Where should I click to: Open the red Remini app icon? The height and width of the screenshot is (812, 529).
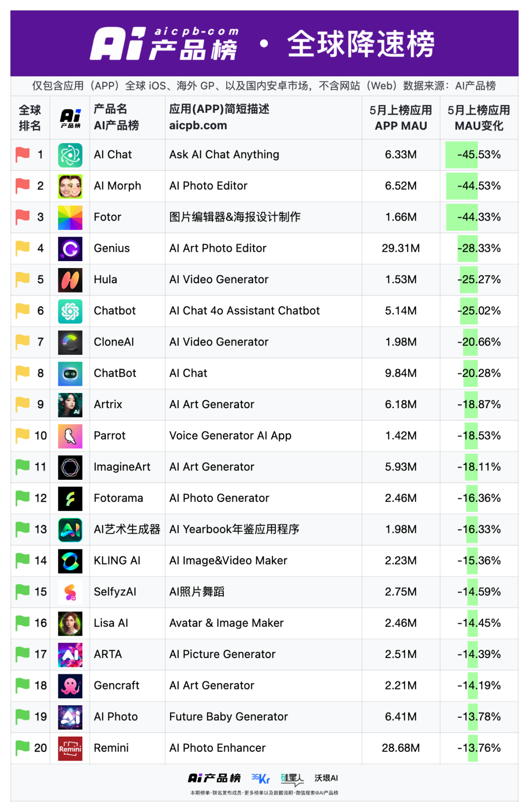click(70, 748)
